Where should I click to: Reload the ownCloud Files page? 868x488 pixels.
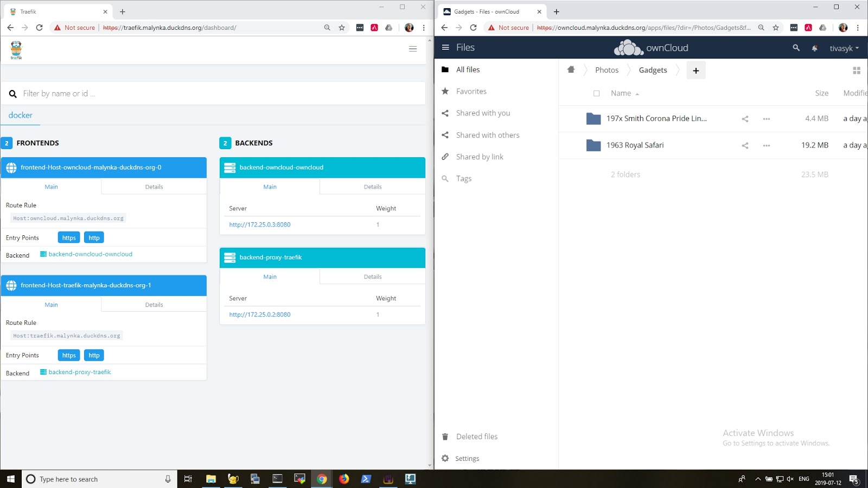(x=473, y=28)
